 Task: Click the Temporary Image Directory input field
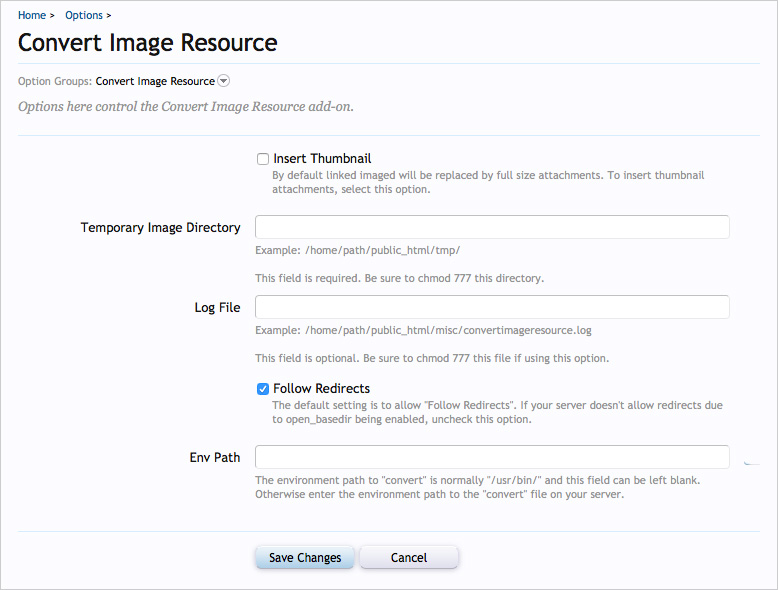tap(492, 227)
